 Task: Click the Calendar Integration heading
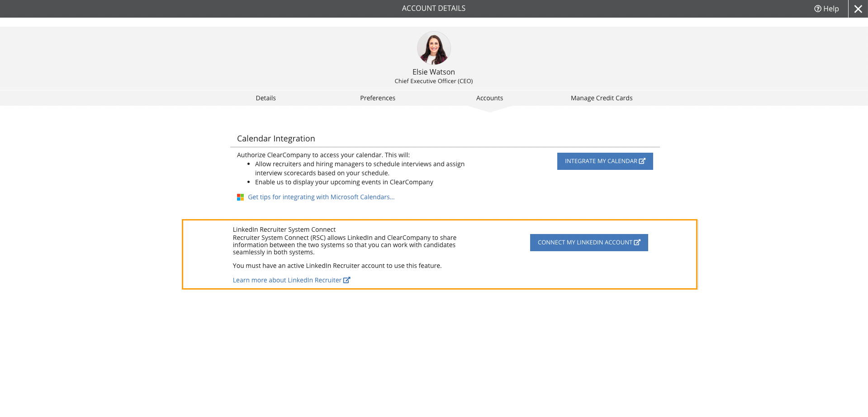point(276,139)
